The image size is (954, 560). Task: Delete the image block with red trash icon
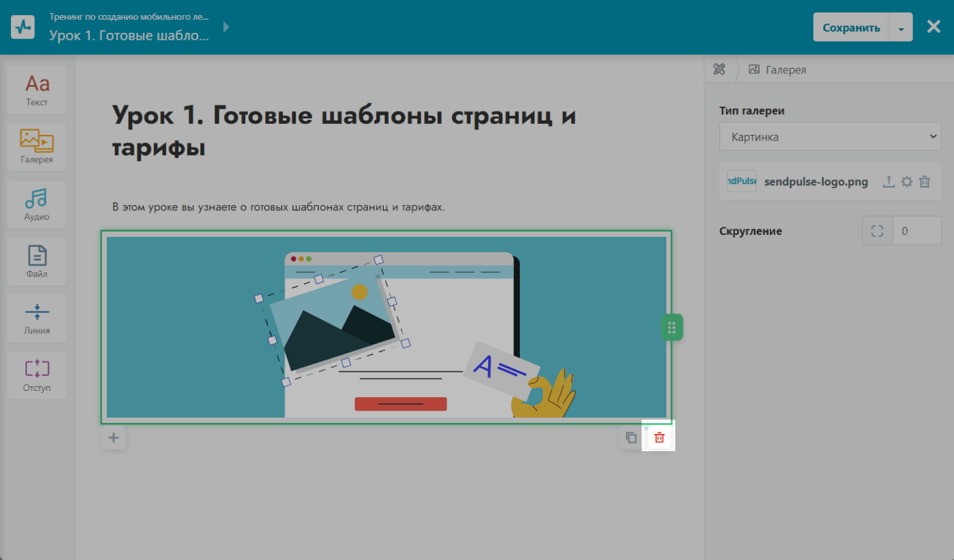pos(659,437)
